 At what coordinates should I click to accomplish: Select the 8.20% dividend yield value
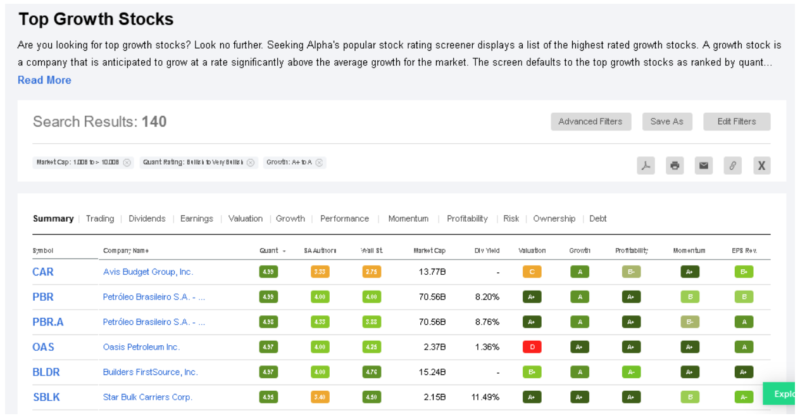tap(487, 297)
